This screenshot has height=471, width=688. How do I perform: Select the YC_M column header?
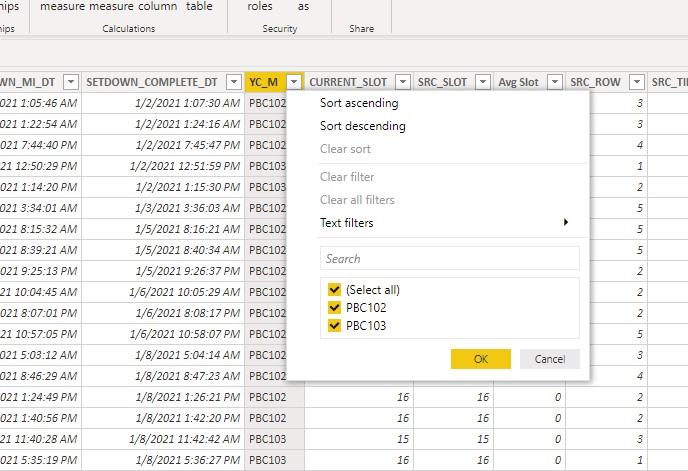pyautogui.click(x=264, y=82)
